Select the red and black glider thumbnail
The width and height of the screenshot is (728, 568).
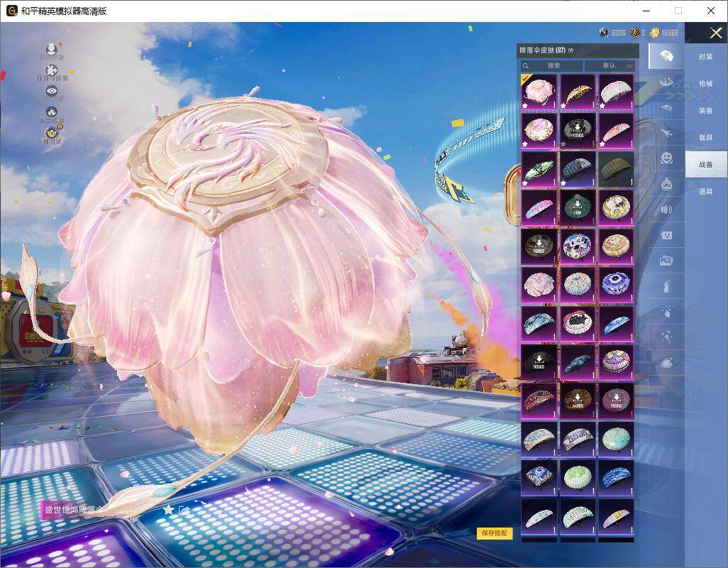pyautogui.click(x=539, y=400)
